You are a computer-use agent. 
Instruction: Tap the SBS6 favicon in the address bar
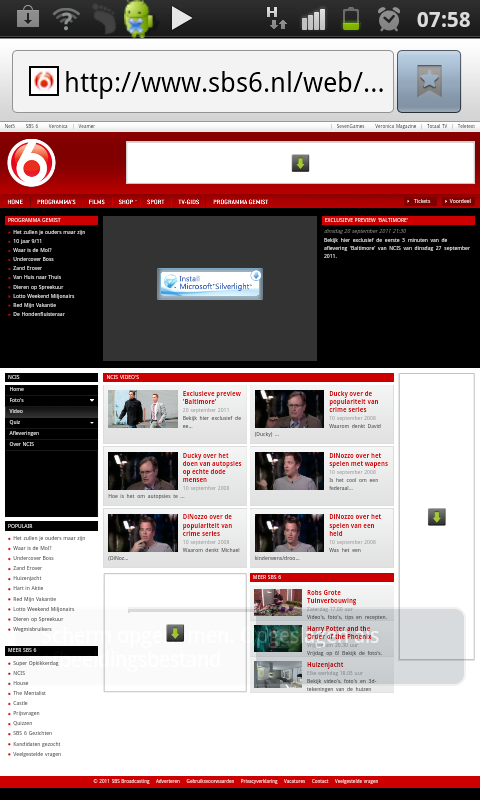(43, 81)
